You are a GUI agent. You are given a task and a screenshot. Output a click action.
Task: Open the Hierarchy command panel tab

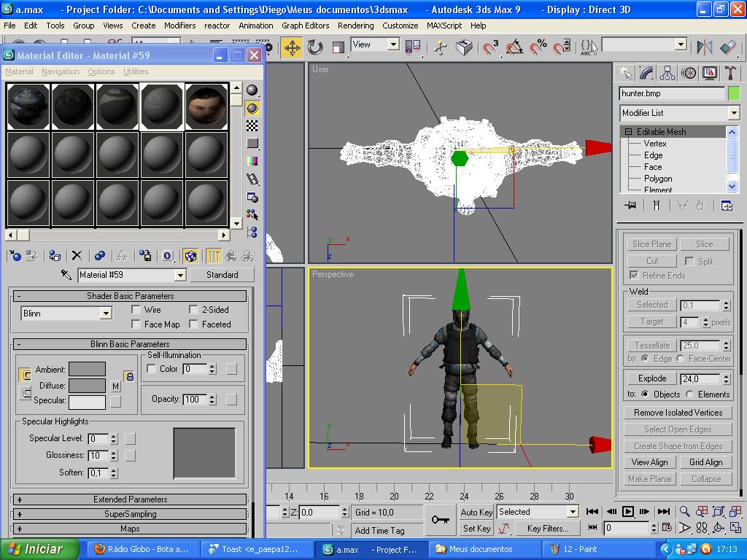pos(667,73)
